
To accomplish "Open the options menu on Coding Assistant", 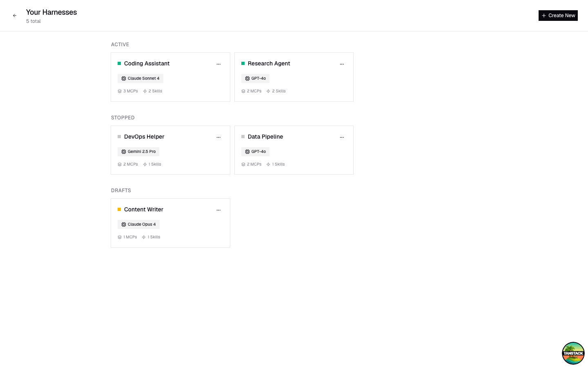I will pyautogui.click(x=218, y=64).
